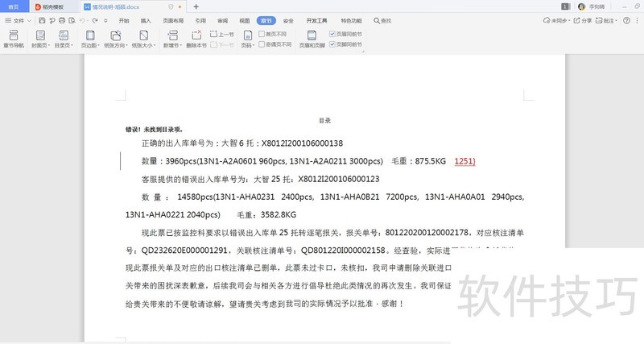Viewport: 644px width, 344px height.
Task: Click the 目录页 contents page icon
Action: tap(64, 35)
